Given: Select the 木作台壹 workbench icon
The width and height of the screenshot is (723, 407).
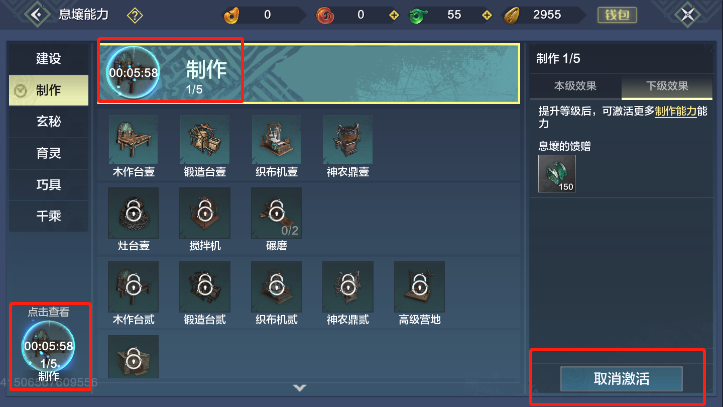Looking at the screenshot, I should tap(133, 140).
